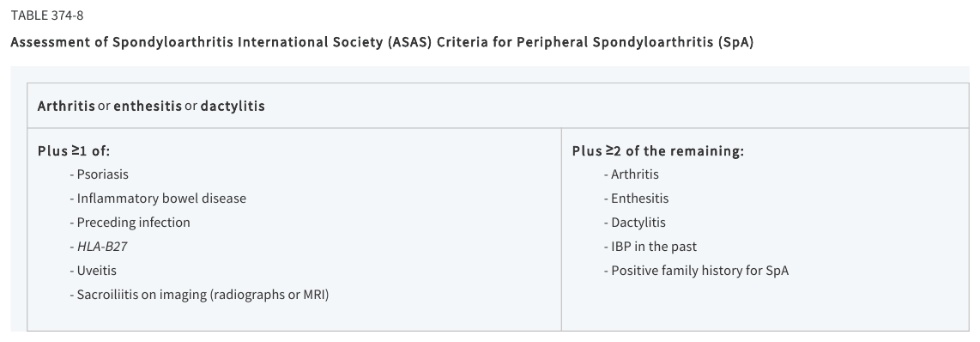Viewport: 980px width, 342px height.
Task: Click Arthritis in the right column
Action: click(632, 174)
